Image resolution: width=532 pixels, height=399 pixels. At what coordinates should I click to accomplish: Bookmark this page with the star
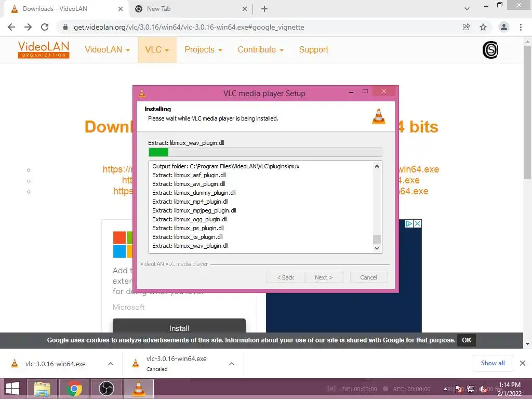pos(483,27)
